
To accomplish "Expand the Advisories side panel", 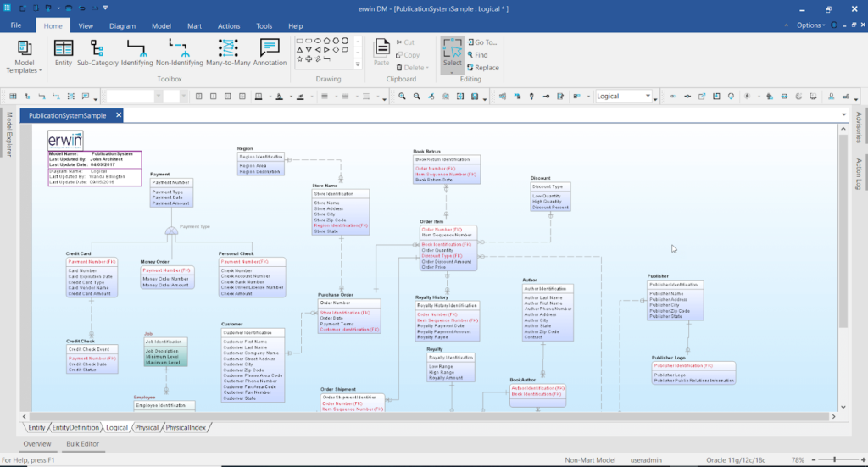I will [x=858, y=127].
